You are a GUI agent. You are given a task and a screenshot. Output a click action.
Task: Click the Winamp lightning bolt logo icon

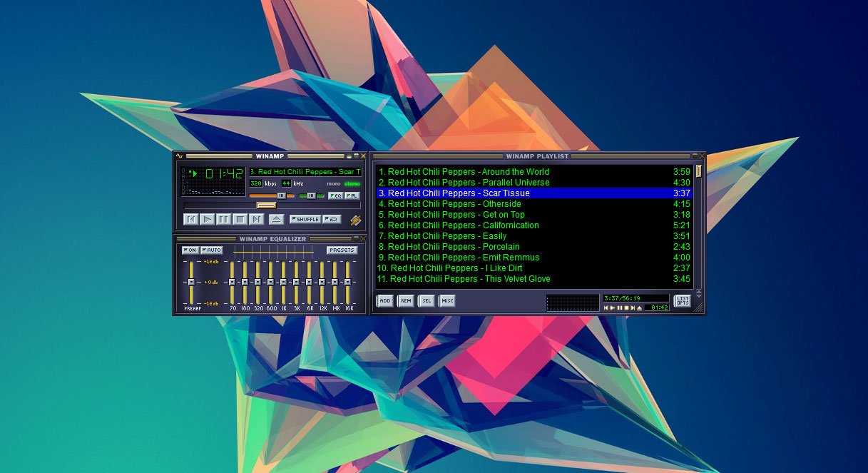click(x=355, y=220)
